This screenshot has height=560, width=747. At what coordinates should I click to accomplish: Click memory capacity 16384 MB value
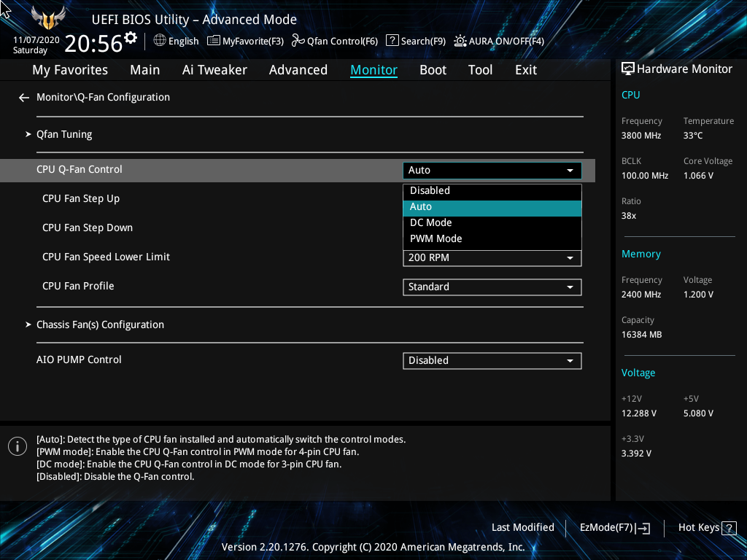click(x=642, y=335)
